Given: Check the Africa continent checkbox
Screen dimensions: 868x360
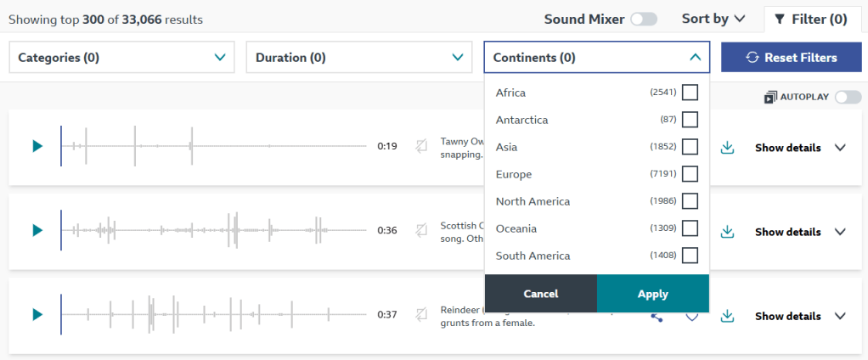Looking at the screenshot, I should tap(690, 93).
